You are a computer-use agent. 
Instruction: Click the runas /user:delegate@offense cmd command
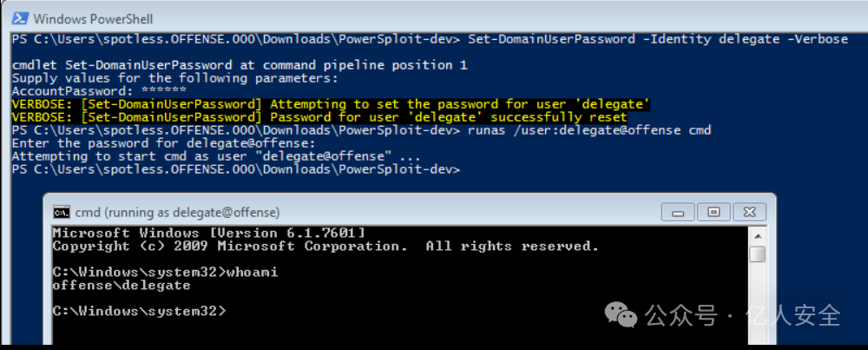pos(589,130)
